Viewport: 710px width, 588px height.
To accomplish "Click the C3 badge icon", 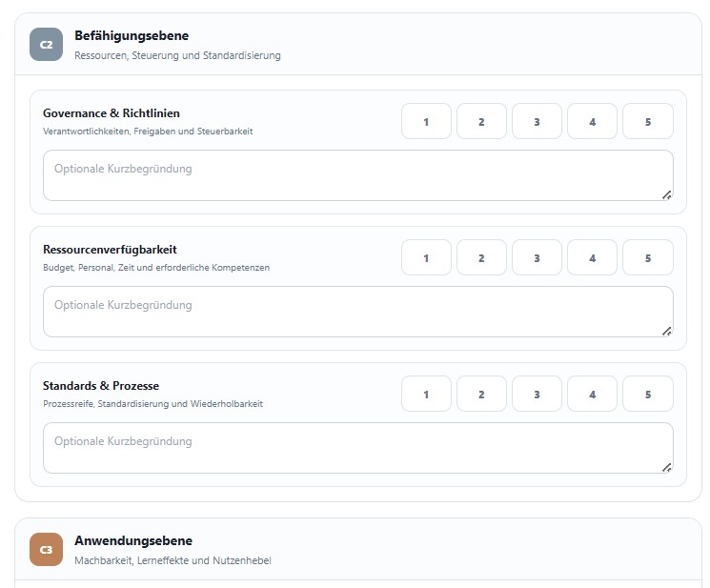I will tap(46, 550).
